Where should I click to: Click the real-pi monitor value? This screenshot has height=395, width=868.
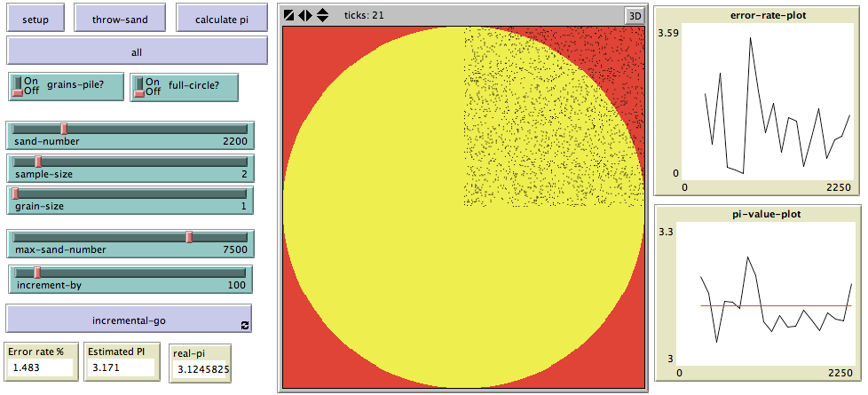click(201, 368)
